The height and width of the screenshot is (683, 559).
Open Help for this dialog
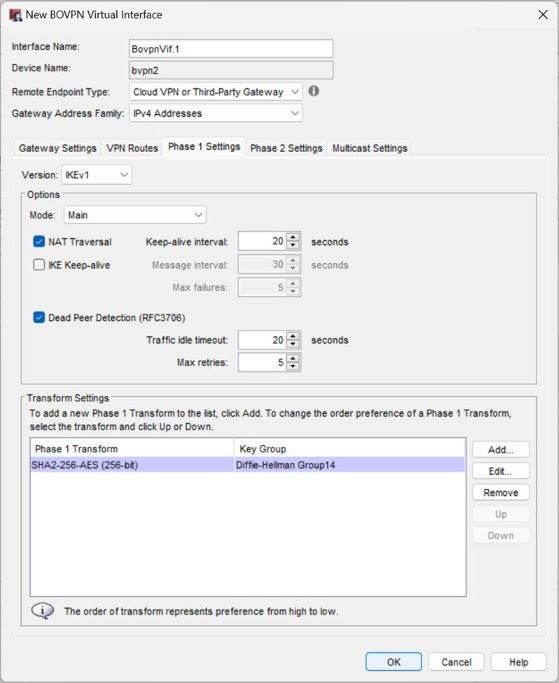(x=518, y=662)
